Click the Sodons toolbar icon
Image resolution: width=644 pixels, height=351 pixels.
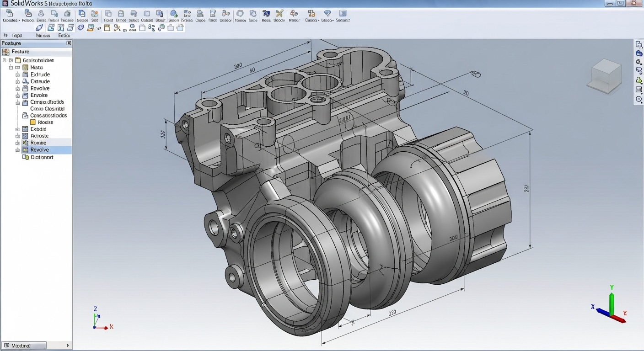click(343, 14)
